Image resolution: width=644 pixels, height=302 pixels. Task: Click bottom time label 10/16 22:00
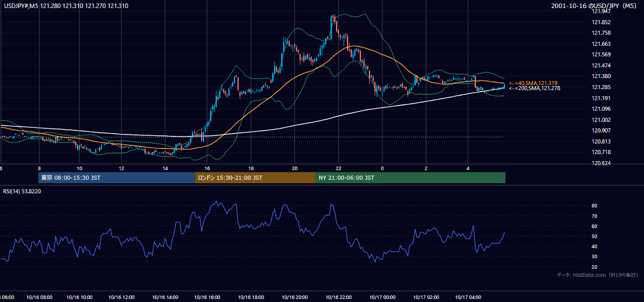coord(339,297)
